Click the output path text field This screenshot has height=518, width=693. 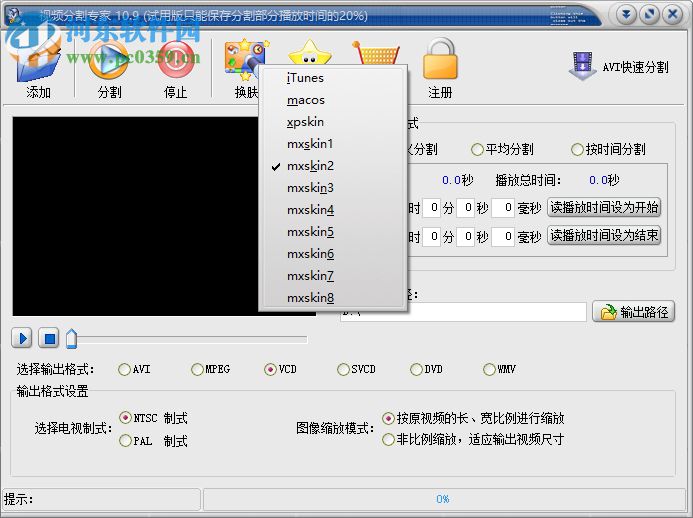point(463,312)
